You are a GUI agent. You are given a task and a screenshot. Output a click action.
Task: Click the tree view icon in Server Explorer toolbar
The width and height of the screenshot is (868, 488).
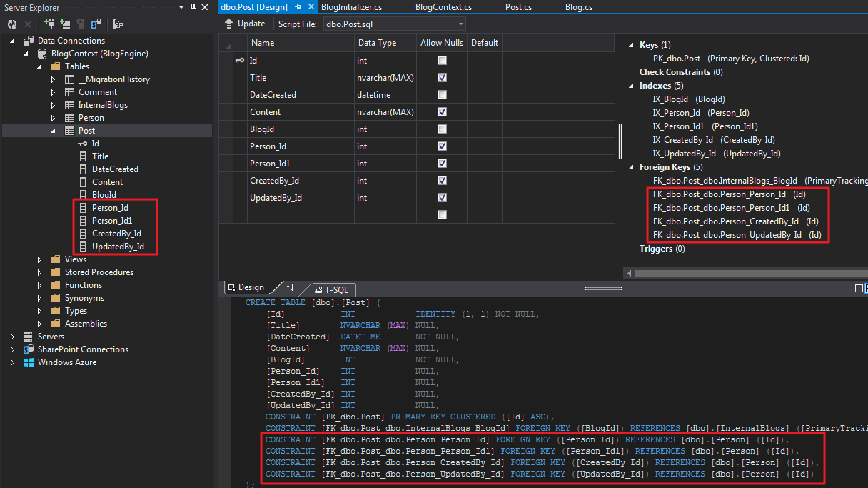[118, 24]
